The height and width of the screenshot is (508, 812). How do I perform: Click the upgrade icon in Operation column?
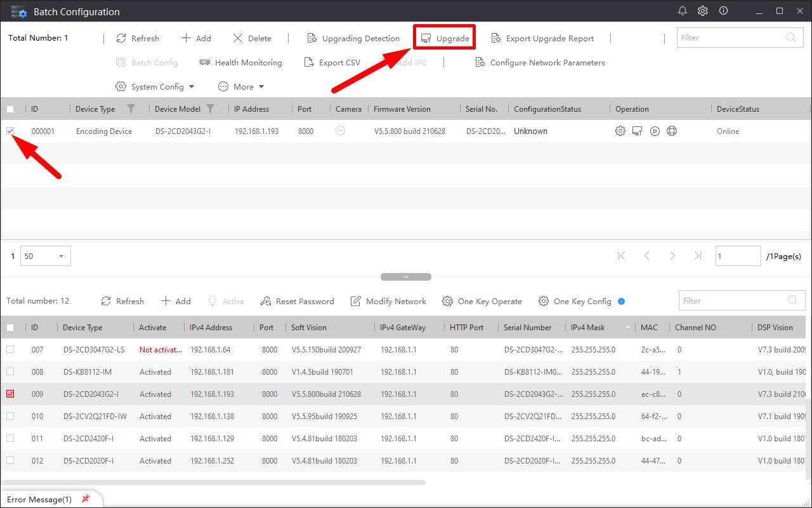(638, 131)
